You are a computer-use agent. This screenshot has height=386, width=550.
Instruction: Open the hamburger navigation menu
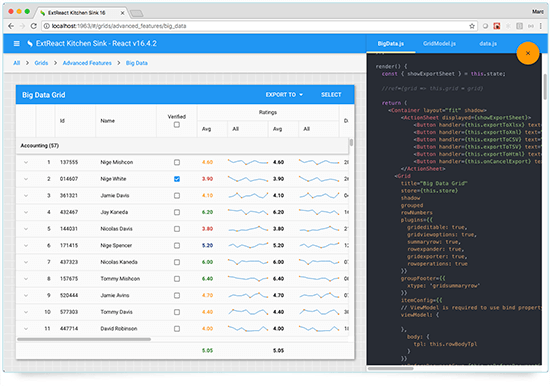click(16, 44)
